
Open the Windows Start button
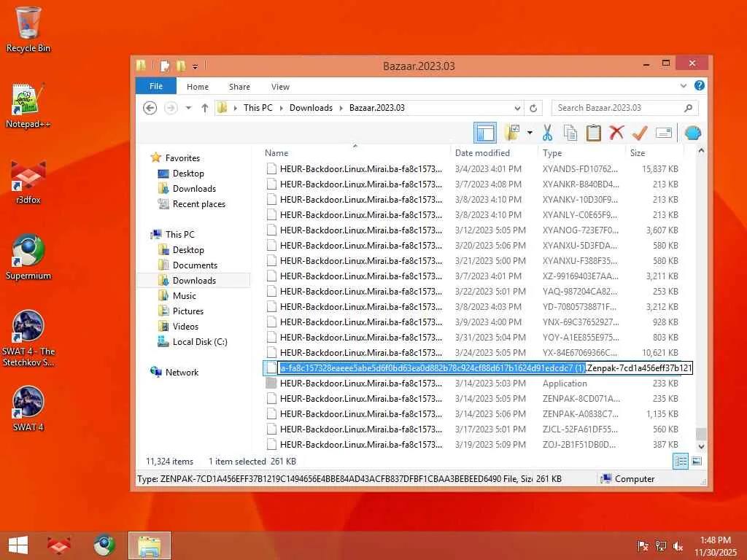18,545
